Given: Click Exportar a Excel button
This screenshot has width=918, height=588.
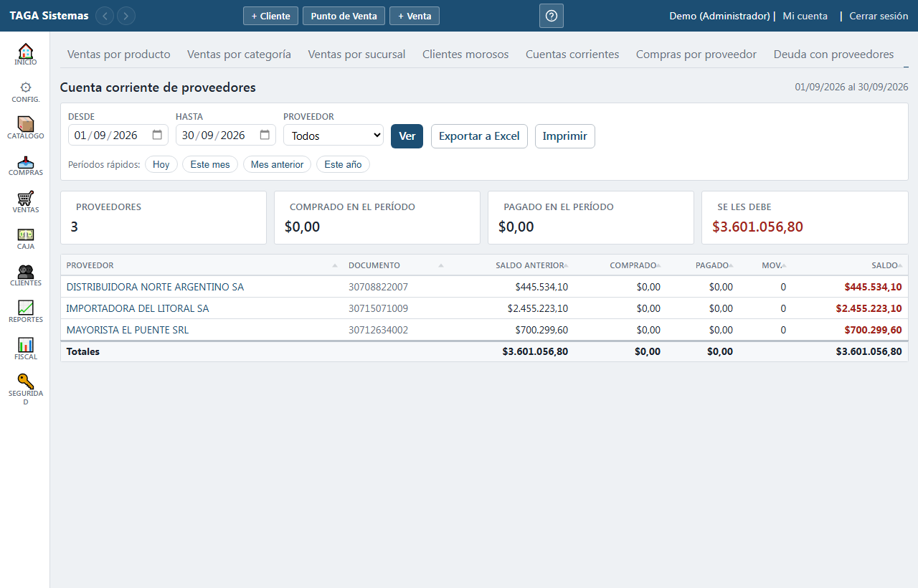Looking at the screenshot, I should [x=479, y=136].
